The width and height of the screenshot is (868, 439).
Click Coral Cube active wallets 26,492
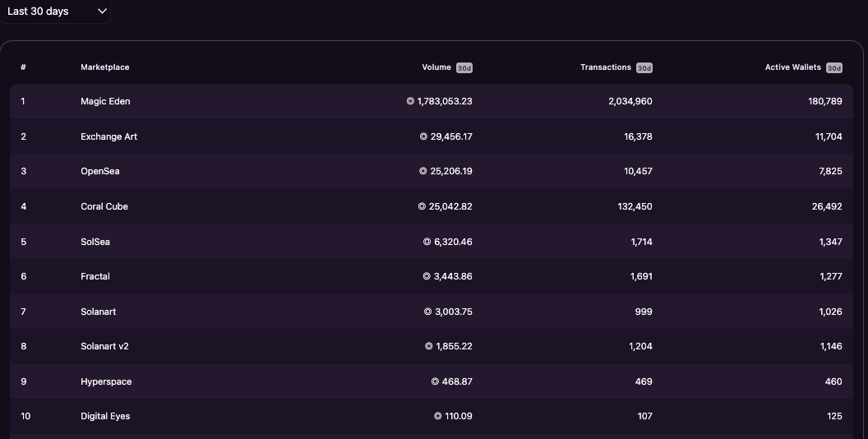(x=827, y=206)
